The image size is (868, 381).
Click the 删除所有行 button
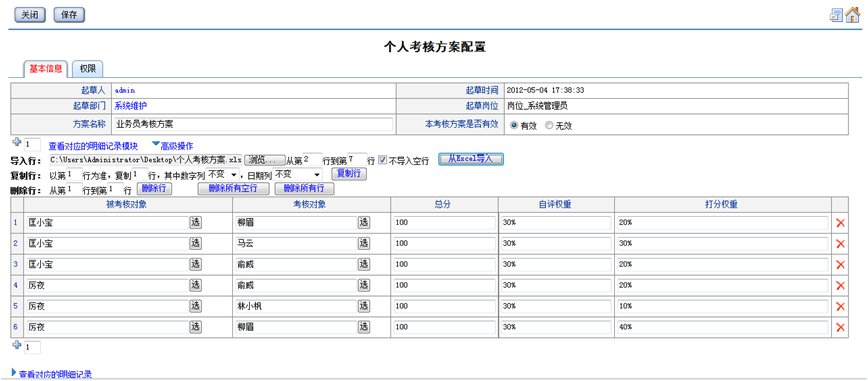tap(304, 188)
